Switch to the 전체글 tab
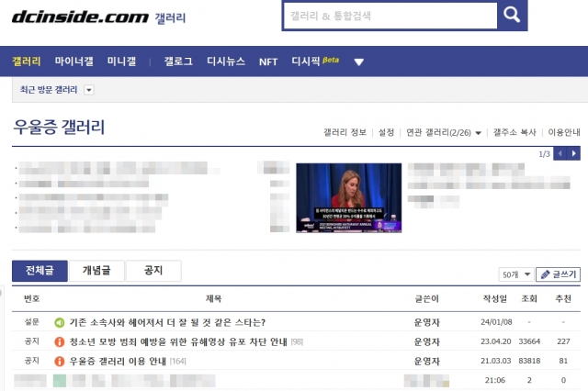588x391 pixels. [40, 271]
